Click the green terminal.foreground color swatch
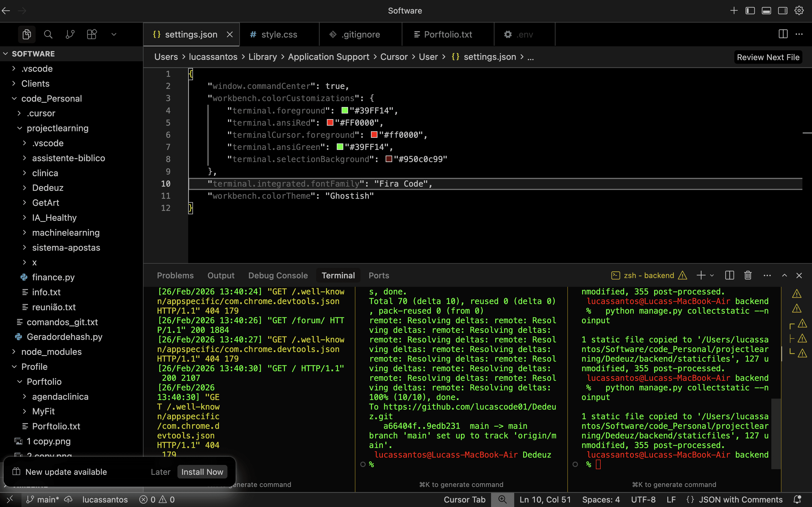 click(345, 111)
